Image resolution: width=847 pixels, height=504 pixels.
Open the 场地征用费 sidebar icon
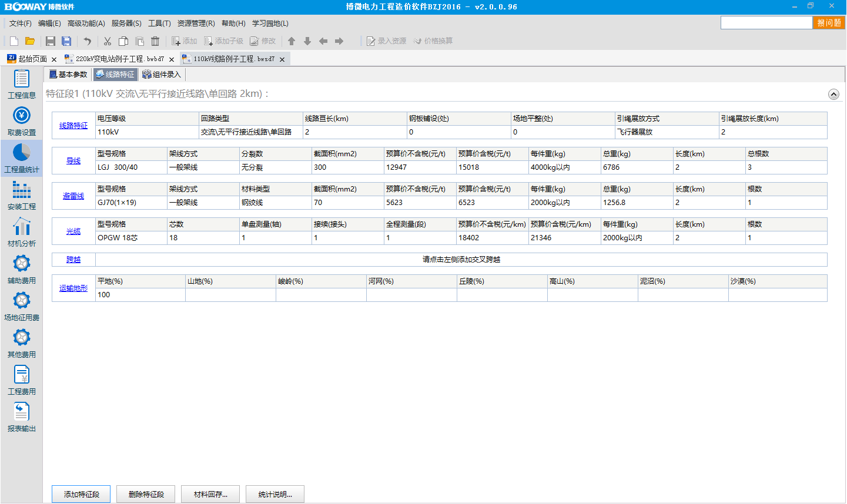[22, 307]
